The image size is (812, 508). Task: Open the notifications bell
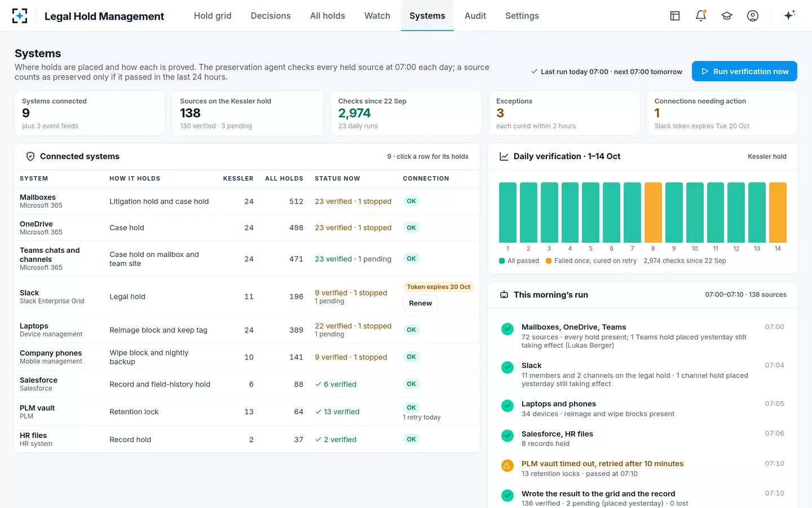coord(701,16)
